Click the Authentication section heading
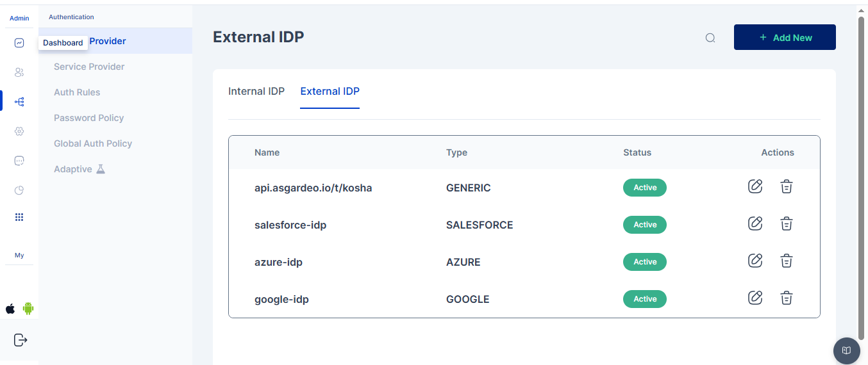 pyautogui.click(x=71, y=17)
